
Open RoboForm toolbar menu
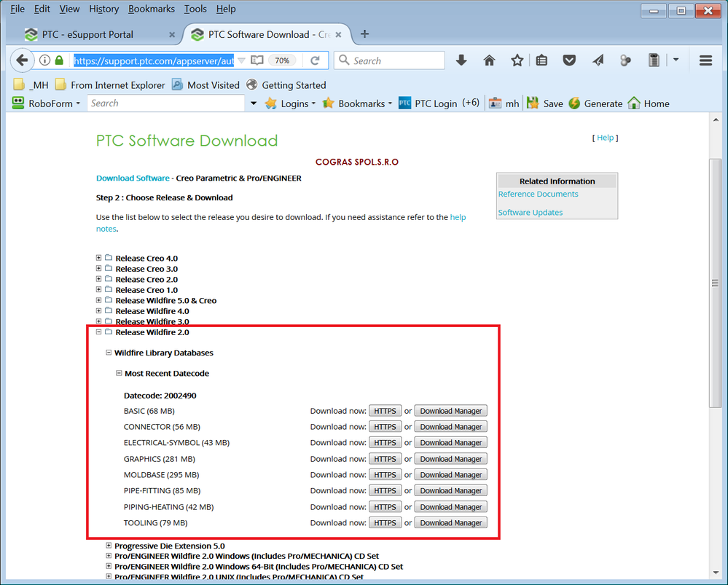(46, 103)
